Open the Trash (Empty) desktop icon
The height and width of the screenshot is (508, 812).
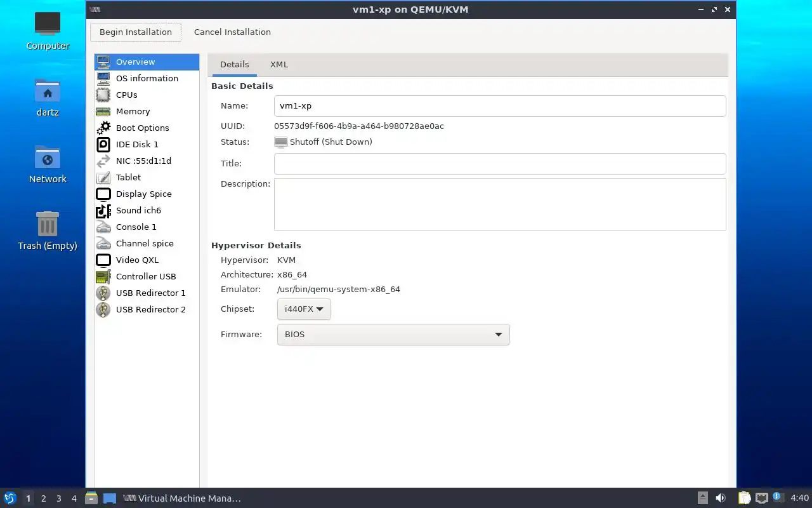click(48, 224)
